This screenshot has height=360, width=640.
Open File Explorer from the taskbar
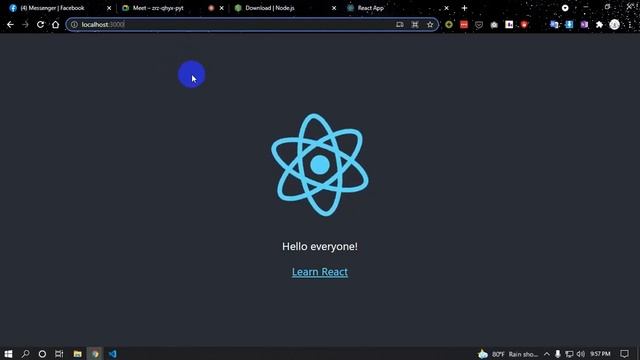click(x=78, y=353)
